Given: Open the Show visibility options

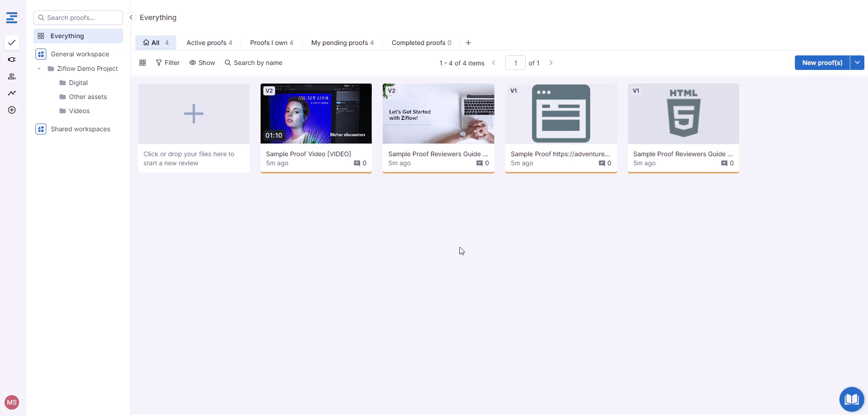Looking at the screenshot, I should 202,63.
